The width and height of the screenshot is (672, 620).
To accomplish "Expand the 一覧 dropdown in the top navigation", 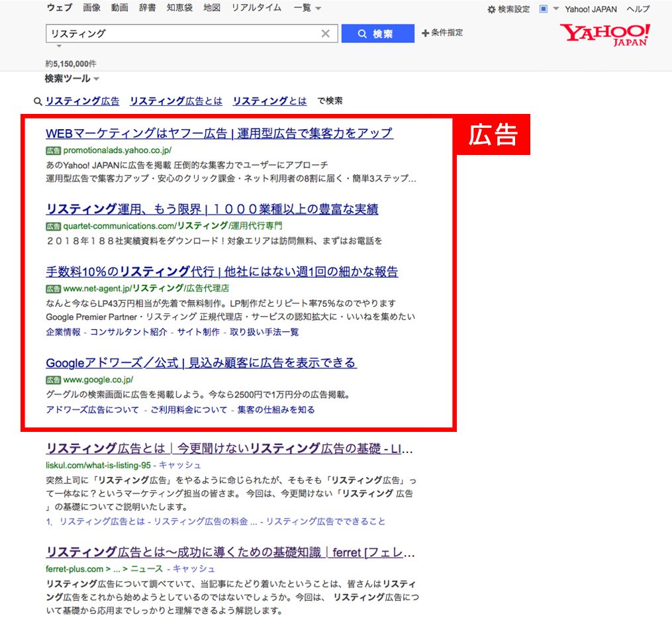I will point(307,8).
